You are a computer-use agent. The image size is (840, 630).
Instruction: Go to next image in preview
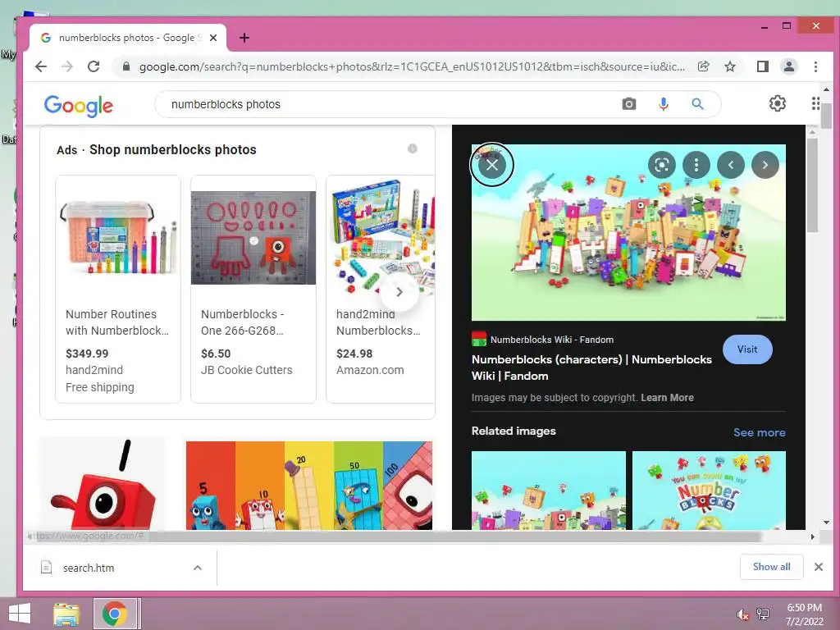point(765,165)
